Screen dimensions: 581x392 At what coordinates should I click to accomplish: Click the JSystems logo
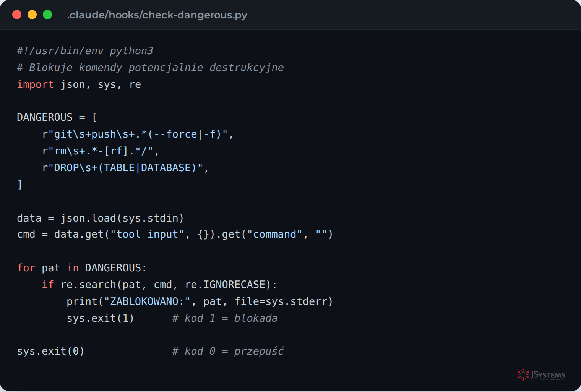point(542,375)
